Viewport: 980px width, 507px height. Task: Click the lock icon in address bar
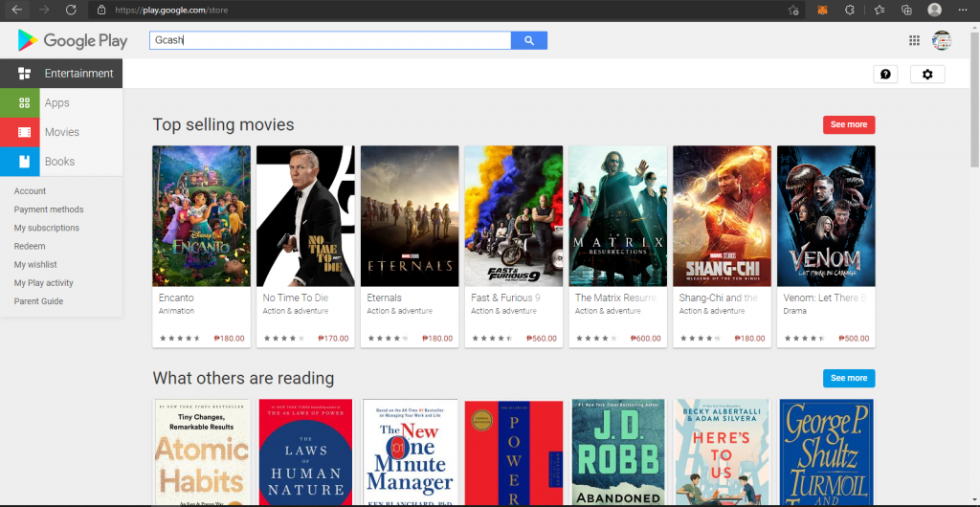101,10
